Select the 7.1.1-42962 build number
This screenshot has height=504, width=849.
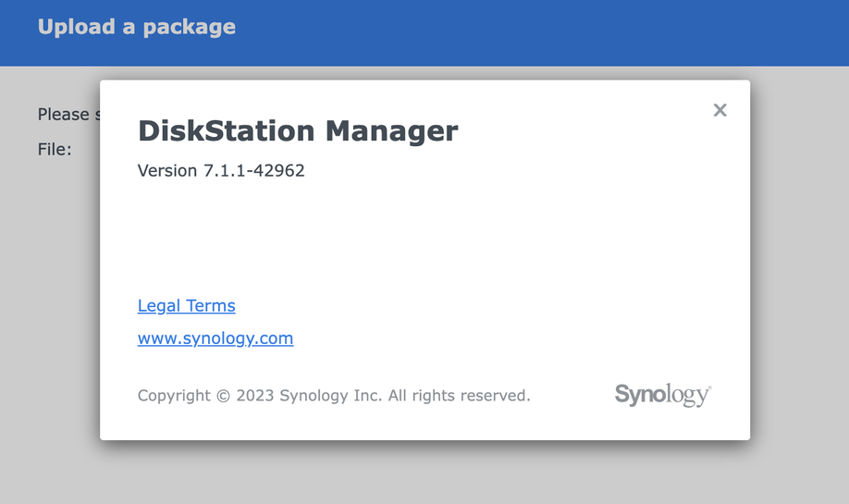253,170
